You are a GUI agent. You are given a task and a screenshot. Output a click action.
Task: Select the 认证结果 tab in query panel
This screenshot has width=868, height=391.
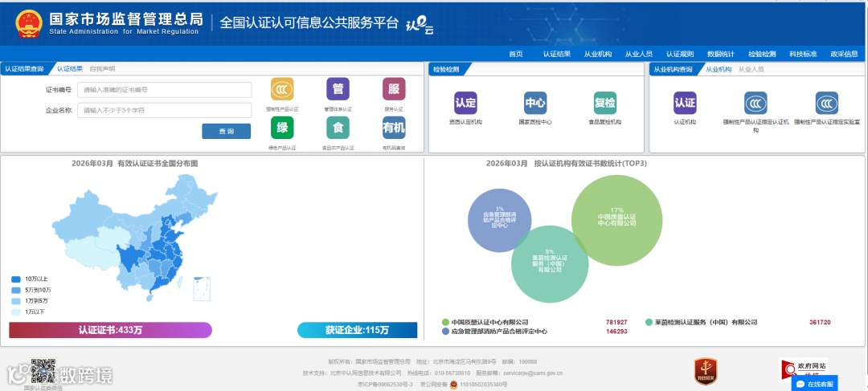(x=70, y=69)
